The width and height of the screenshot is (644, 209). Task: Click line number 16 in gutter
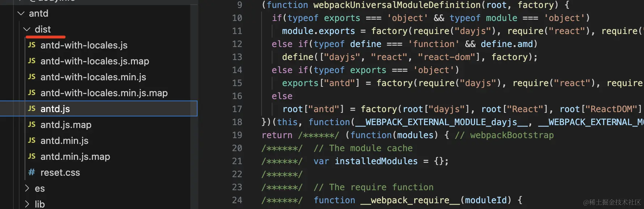[x=237, y=96]
